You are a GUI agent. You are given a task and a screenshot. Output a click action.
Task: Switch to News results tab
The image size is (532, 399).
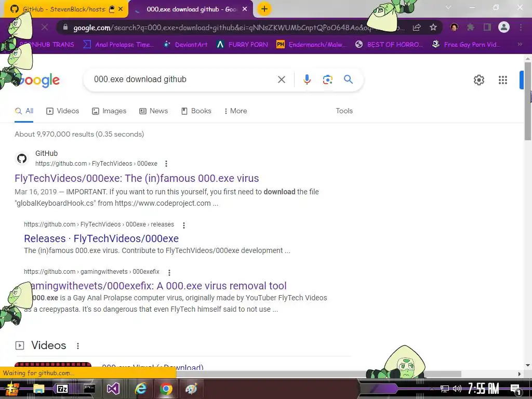(x=154, y=111)
